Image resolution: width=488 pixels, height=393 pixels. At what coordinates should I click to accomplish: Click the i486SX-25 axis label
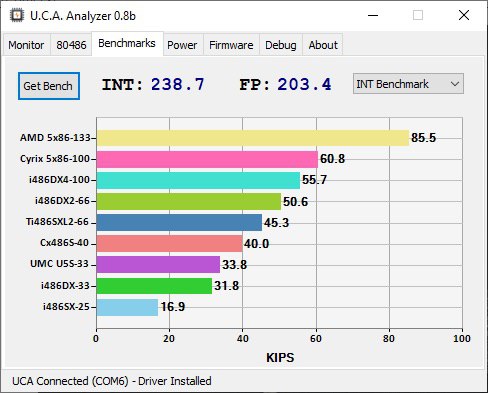66,306
